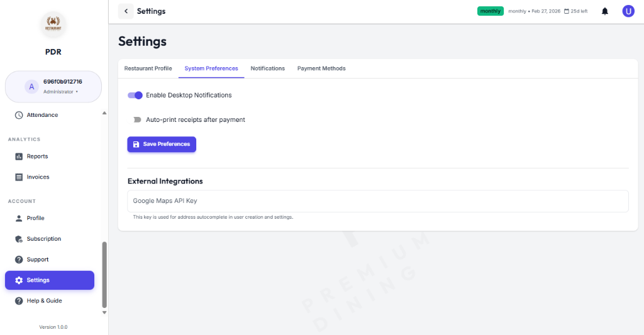644x335 pixels.
Task: Open Help & Guide icon in sidebar
Action: click(x=19, y=301)
